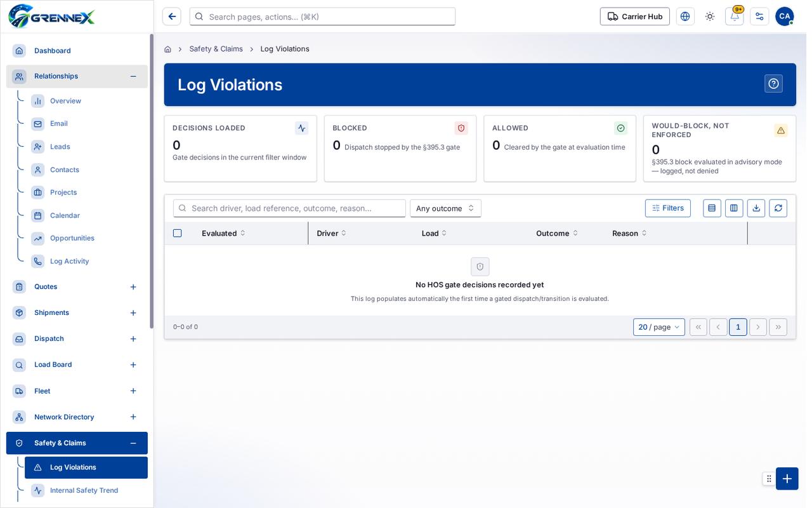Screen dimensions: 812x508
Task: Open Email under Relationships
Action: click(86, 124)
